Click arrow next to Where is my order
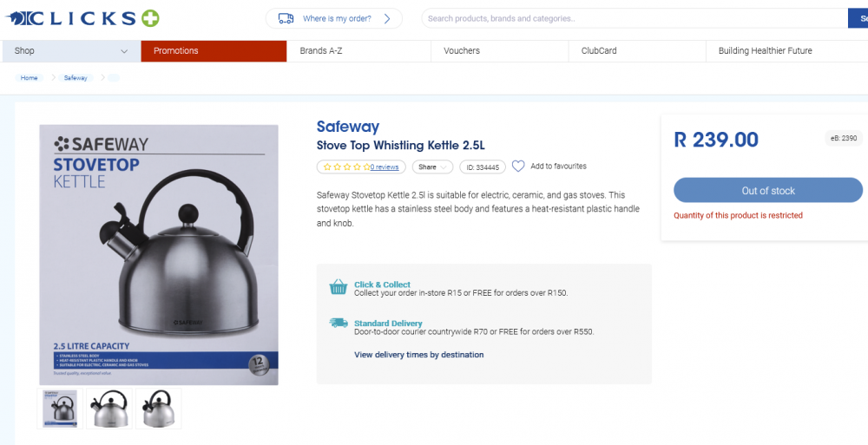Viewport: 868px width, 445px height. pyautogui.click(x=387, y=19)
